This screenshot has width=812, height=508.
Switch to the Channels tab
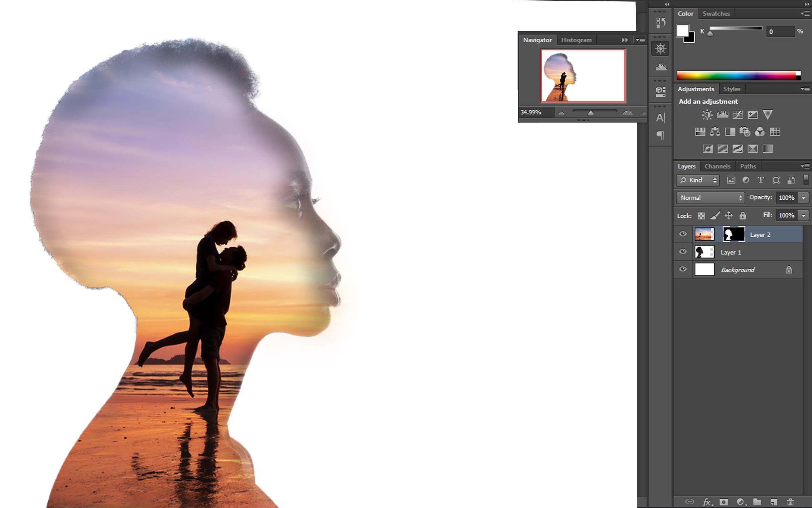(718, 166)
